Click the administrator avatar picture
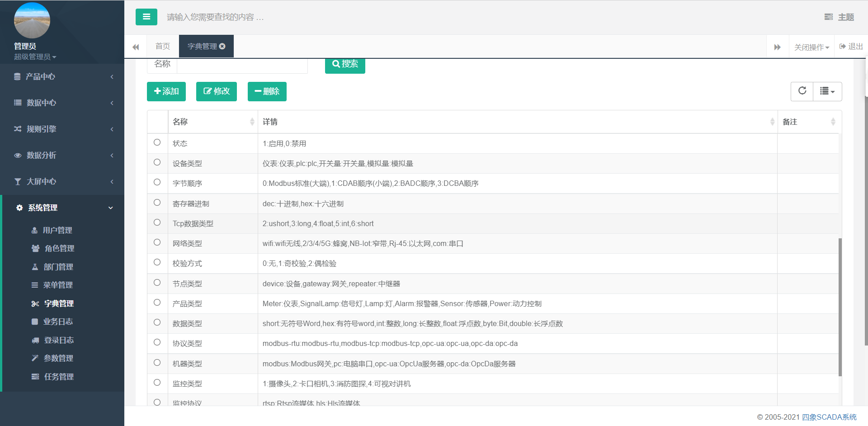The width and height of the screenshot is (868, 426). coord(32,21)
